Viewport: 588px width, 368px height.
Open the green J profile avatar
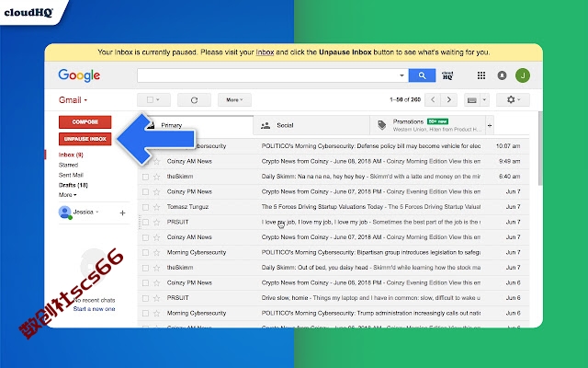523,75
